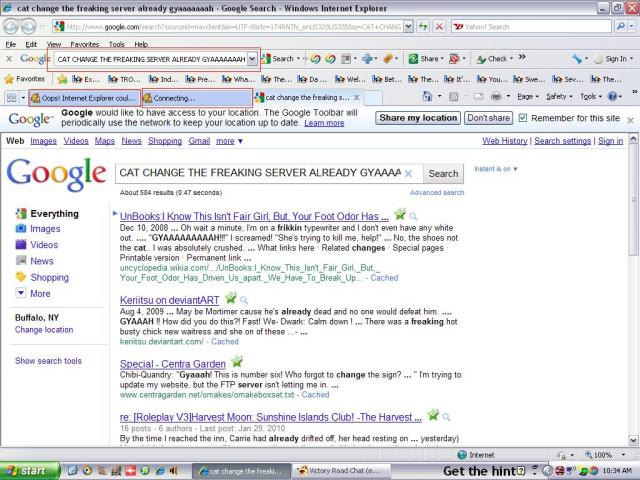The width and height of the screenshot is (640, 480).
Task: Open the top navigation more dropdown
Action: pyautogui.click(x=229, y=141)
